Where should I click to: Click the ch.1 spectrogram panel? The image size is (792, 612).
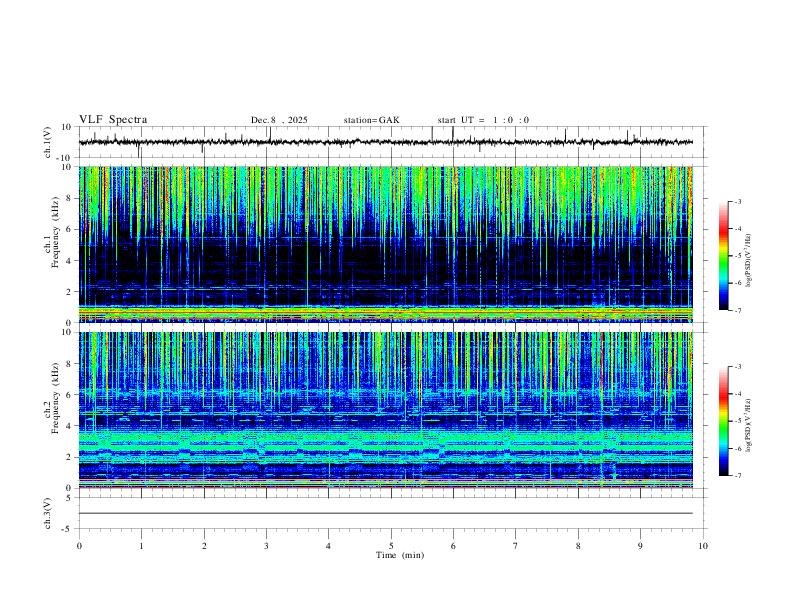[x=386, y=244]
